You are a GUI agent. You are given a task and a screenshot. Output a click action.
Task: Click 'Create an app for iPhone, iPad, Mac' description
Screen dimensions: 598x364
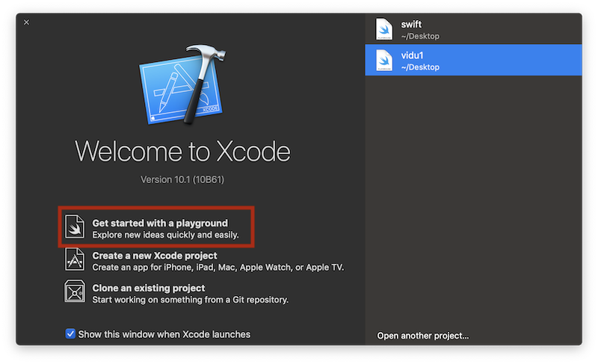pyautogui.click(x=218, y=267)
